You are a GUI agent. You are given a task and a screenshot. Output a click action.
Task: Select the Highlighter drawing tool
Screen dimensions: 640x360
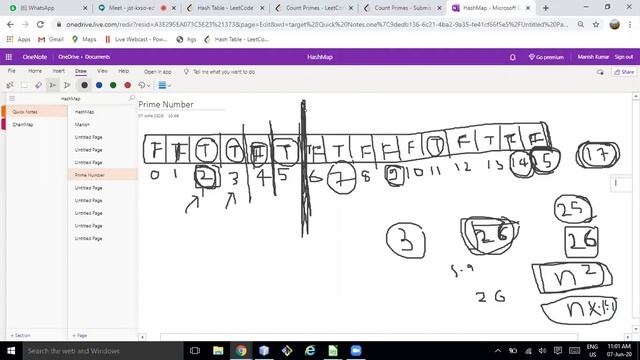pos(67,85)
